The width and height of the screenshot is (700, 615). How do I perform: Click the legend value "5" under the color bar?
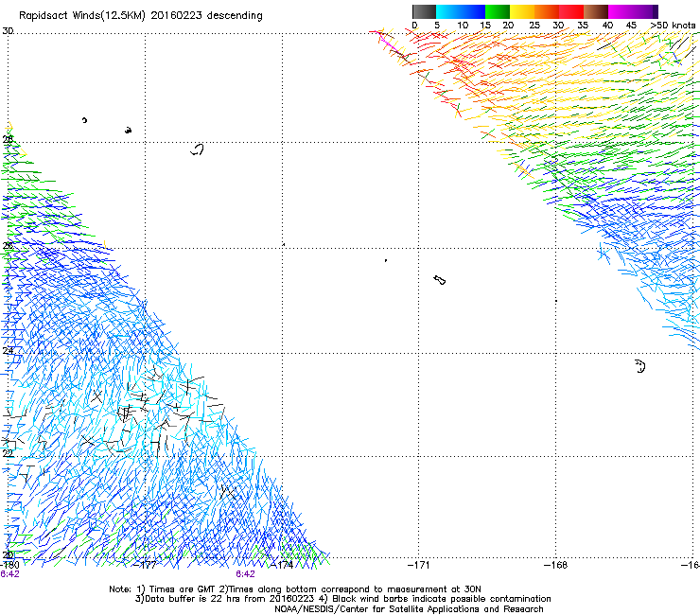coord(437,26)
